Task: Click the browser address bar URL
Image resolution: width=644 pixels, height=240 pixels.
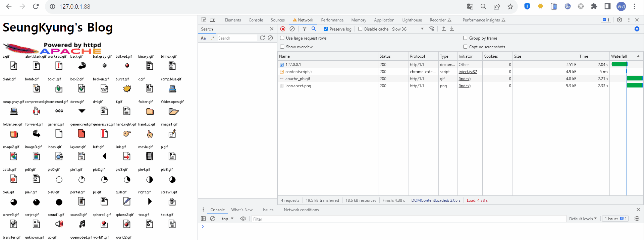Action: coord(75,6)
